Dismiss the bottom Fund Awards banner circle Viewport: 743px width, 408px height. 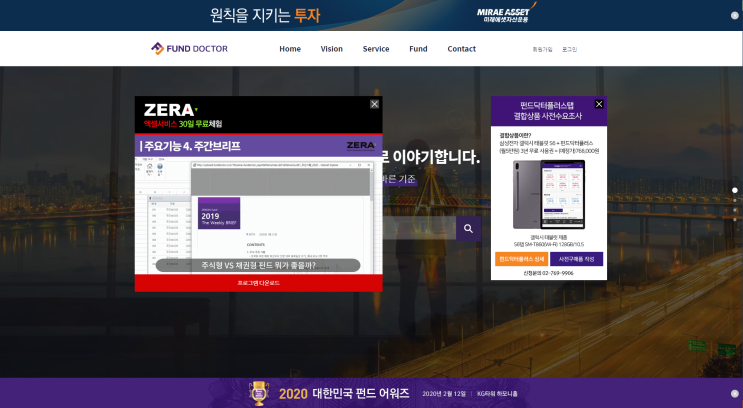734,393
